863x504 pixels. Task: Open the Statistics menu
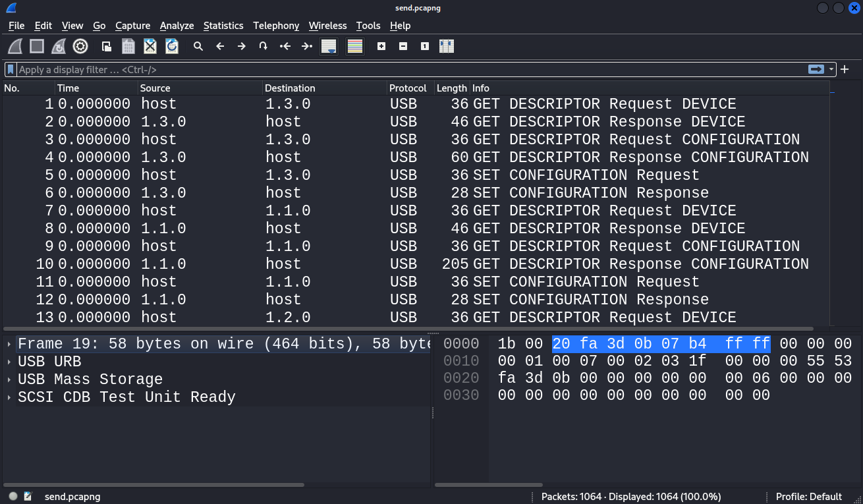[x=223, y=26]
